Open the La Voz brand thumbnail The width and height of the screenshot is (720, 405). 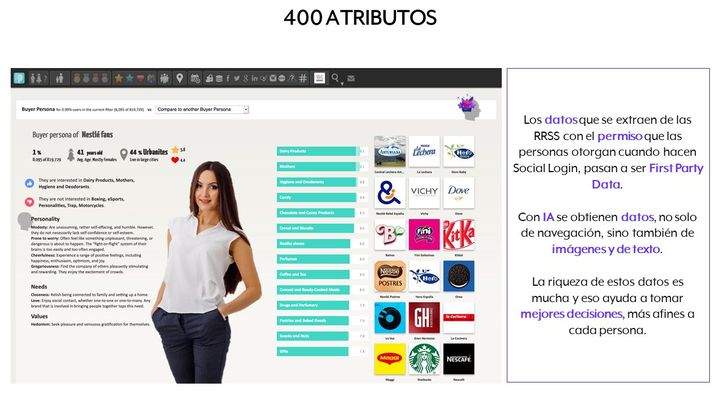[x=390, y=318]
